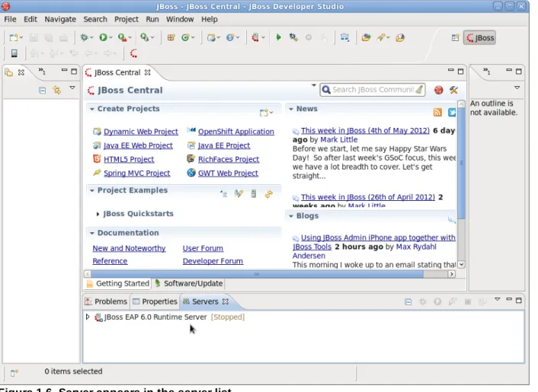Open the Java EE Web Project link

138,145
